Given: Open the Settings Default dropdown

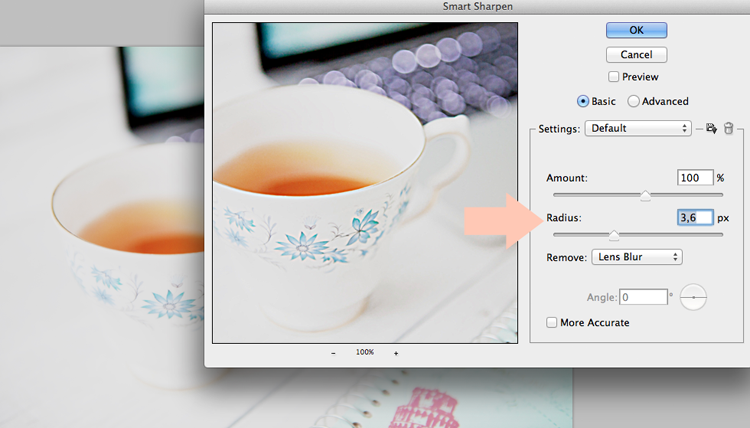Looking at the screenshot, I should 638,128.
